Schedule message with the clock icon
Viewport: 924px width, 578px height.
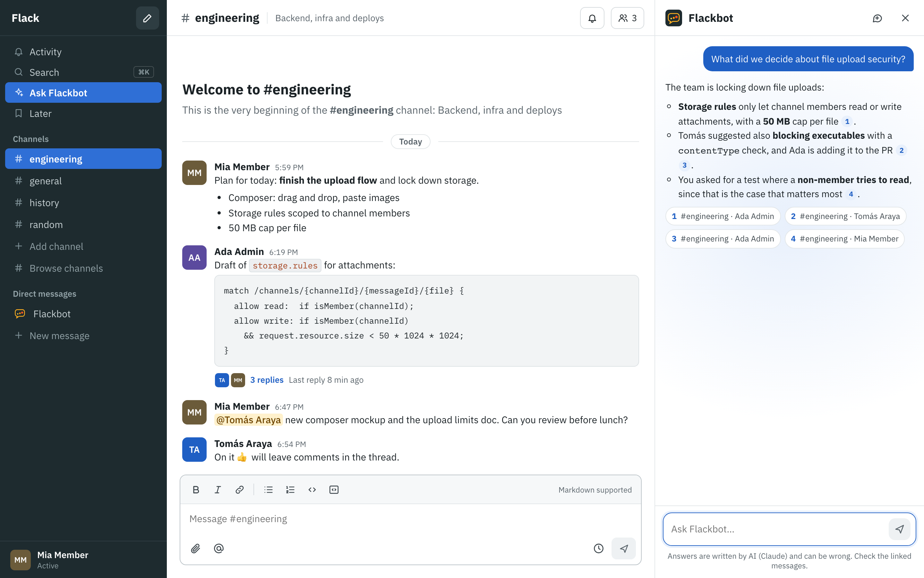pyautogui.click(x=598, y=548)
